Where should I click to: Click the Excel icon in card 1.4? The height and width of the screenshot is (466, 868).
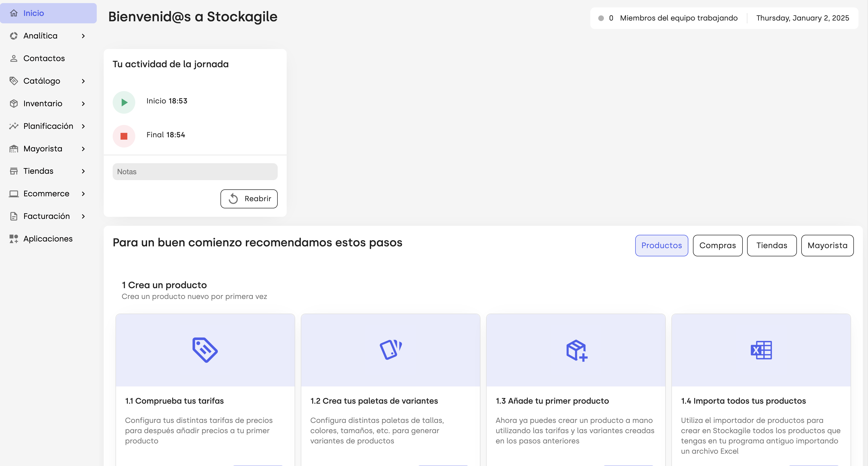coord(761,350)
